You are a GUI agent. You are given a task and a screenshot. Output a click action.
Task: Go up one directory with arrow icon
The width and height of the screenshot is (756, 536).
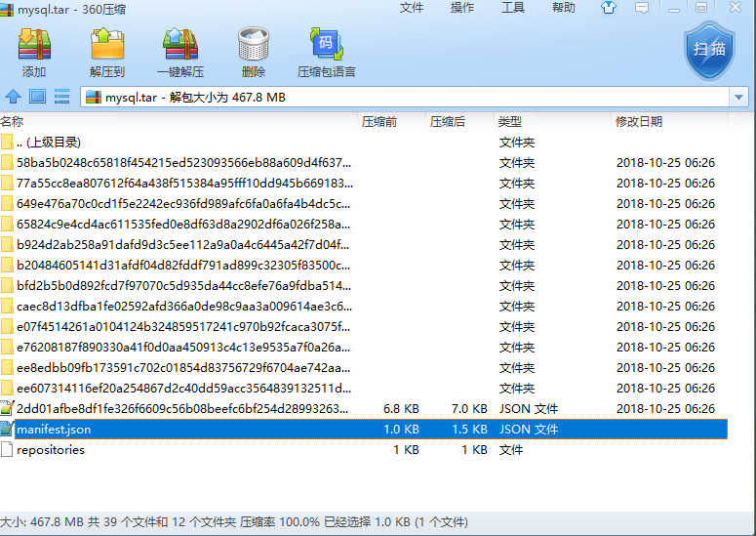[x=13, y=97]
